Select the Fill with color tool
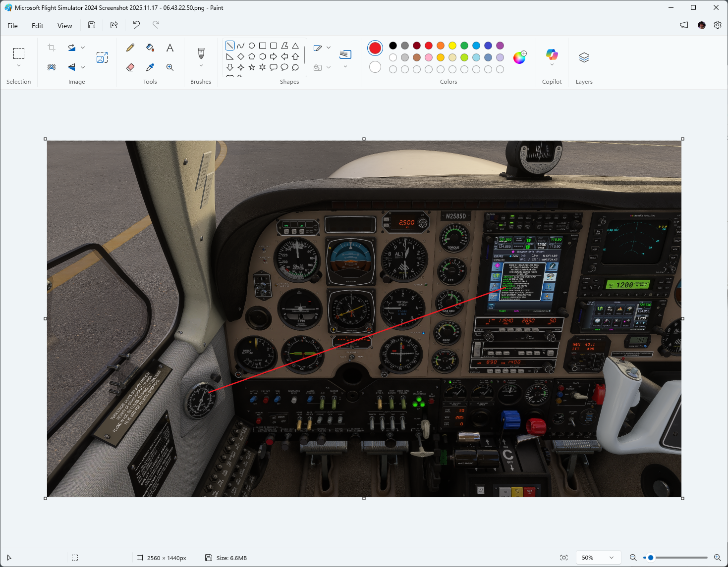The image size is (728, 567). pos(150,48)
